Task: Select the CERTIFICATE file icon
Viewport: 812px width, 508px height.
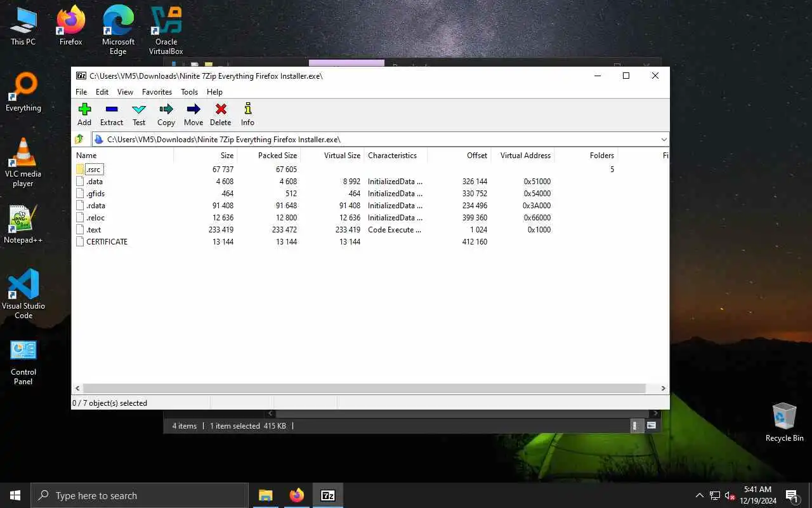Action: (80, 241)
